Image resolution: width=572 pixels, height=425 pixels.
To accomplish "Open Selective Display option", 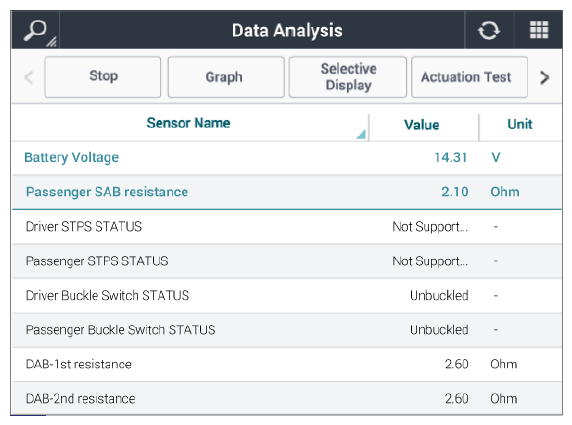I will [348, 77].
